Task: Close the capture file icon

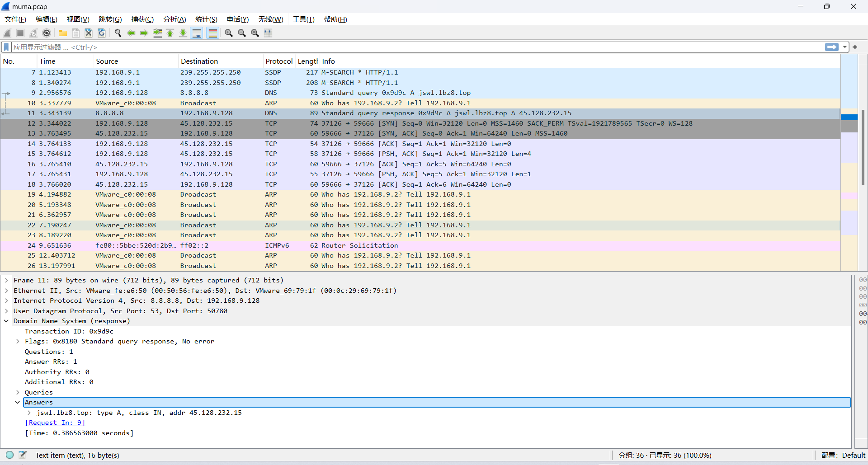Action: tap(89, 33)
